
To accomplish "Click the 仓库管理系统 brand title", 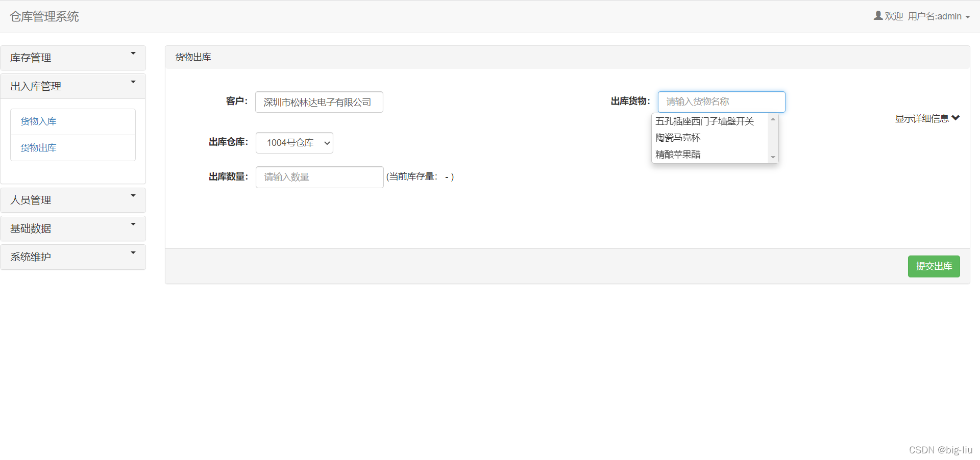I will point(44,16).
